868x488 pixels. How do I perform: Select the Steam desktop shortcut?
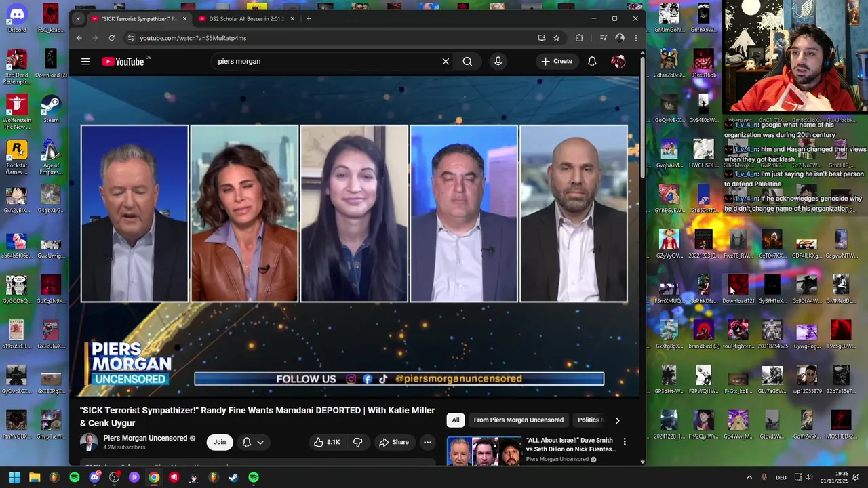[51, 108]
